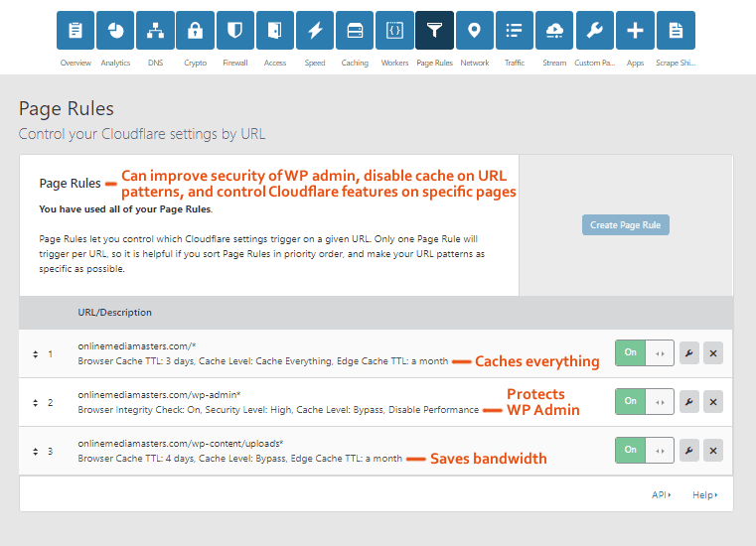
Task: Open the API link
Action: click(661, 495)
